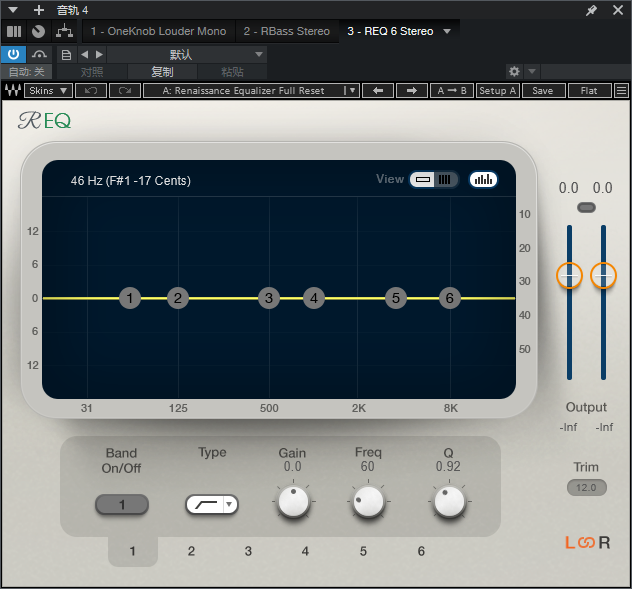Switch to RBass Stereo tab
Image resolution: width=632 pixels, height=589 pixels.
(x=287, y=31)
